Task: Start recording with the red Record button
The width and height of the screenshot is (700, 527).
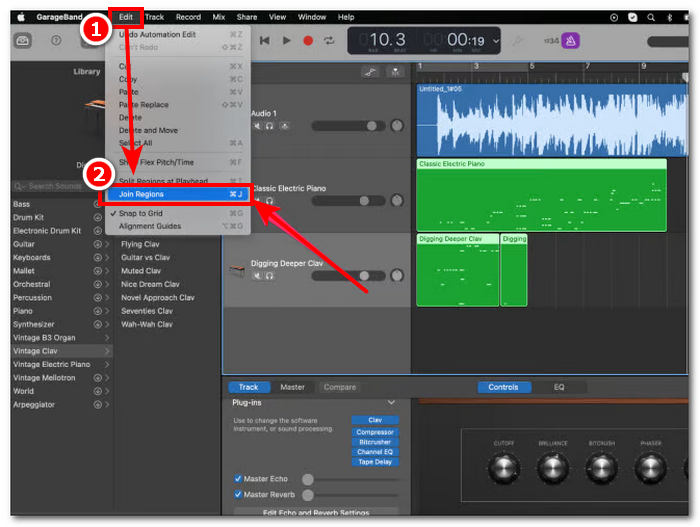Action: (x=308, y=41)
